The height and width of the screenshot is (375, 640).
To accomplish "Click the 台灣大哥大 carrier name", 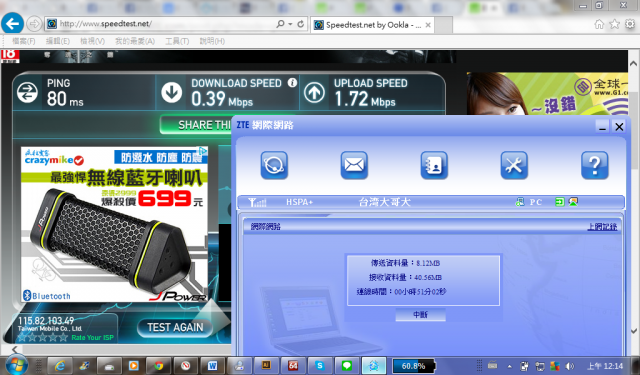I will (x=384, y=202).
